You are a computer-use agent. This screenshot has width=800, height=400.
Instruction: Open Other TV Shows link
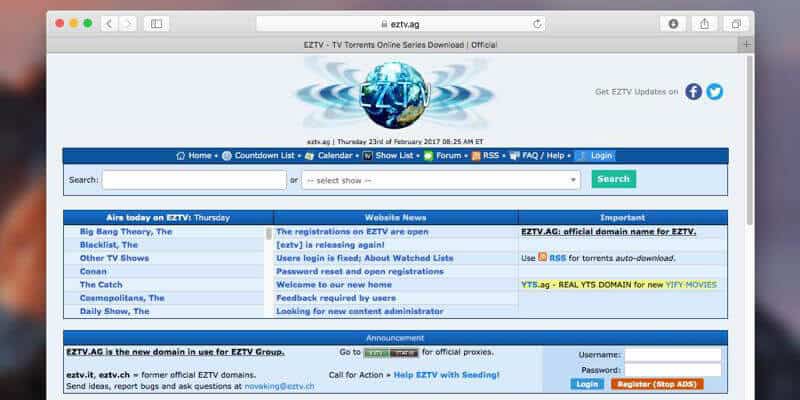click(x=114, y=258)
